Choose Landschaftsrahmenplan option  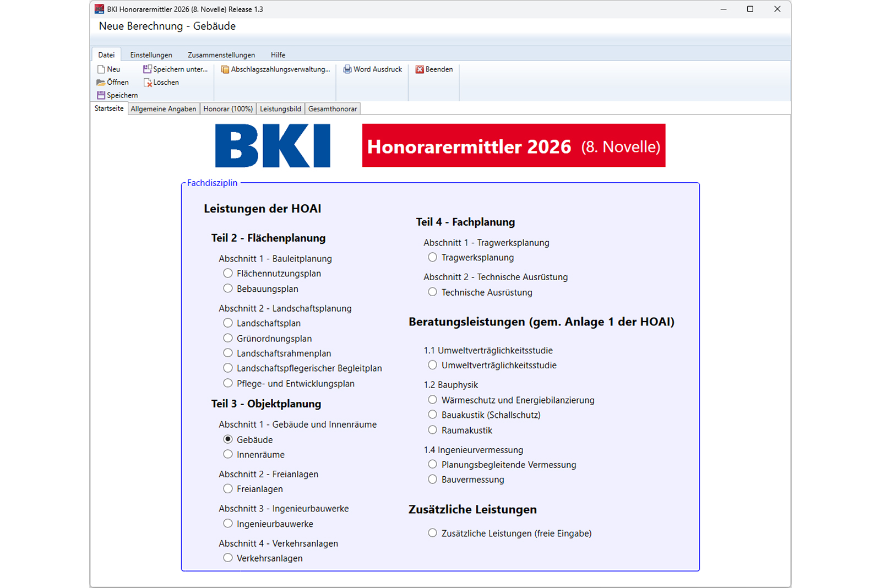228,353
